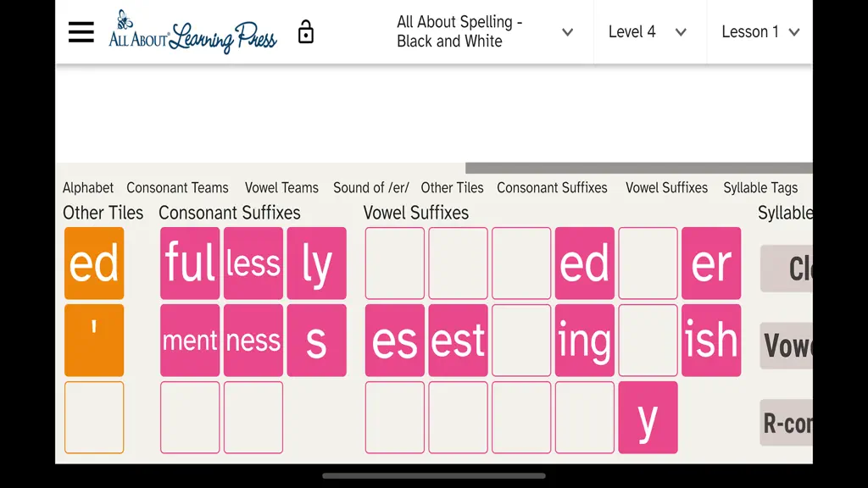Screen dimensions: 868x488
Task: Jump to the Alphabet tiles tab
Action: tap(88, 187)
